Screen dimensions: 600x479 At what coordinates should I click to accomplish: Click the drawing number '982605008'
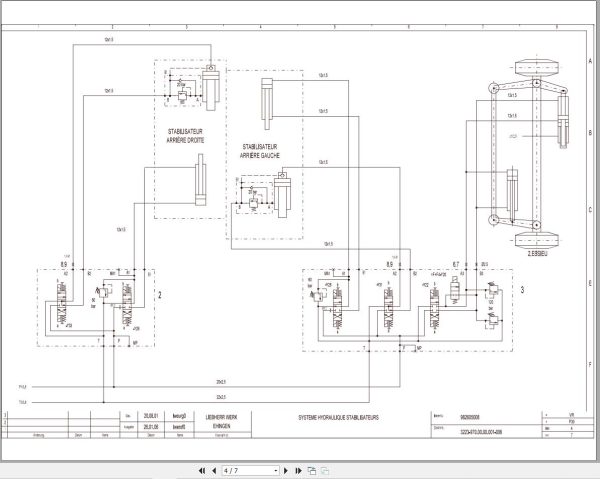pyautogui.click(x=470, y=417)
